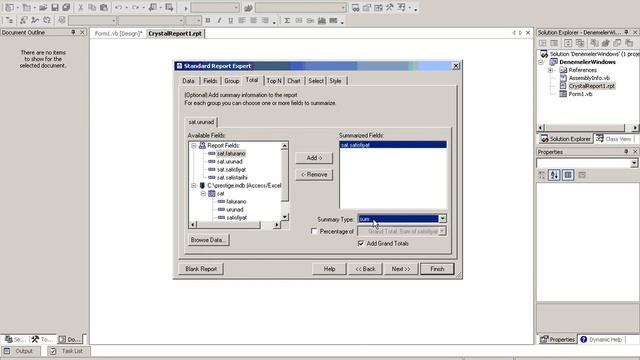Switch to the Class View tab
640x360 pixels.
click(x=614, y=139)
